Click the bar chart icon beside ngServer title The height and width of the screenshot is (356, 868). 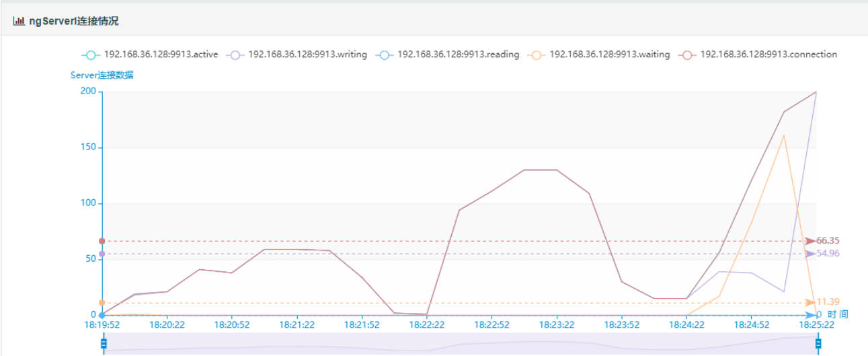[x=18, y=21]
